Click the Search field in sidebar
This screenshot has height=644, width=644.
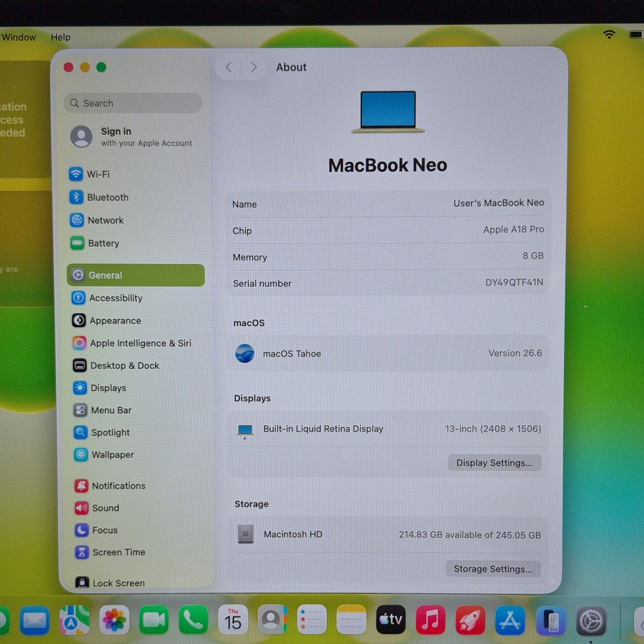tap(133, 103)
